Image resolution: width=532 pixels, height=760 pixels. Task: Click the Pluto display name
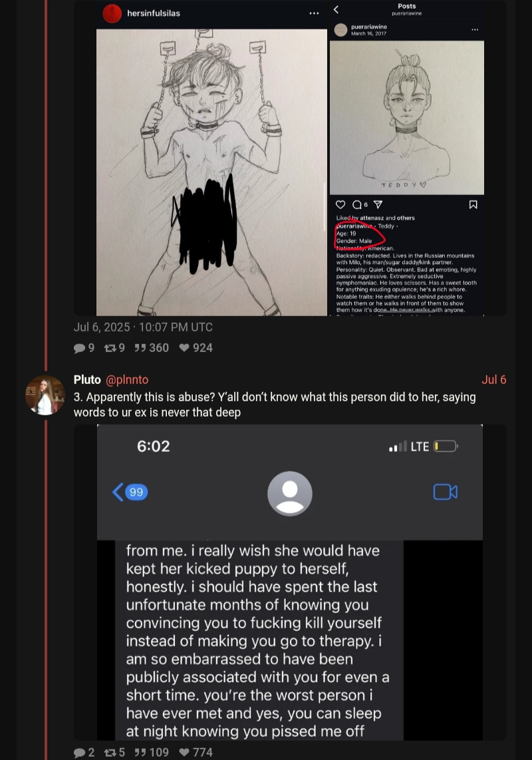(x=87, y=380)
